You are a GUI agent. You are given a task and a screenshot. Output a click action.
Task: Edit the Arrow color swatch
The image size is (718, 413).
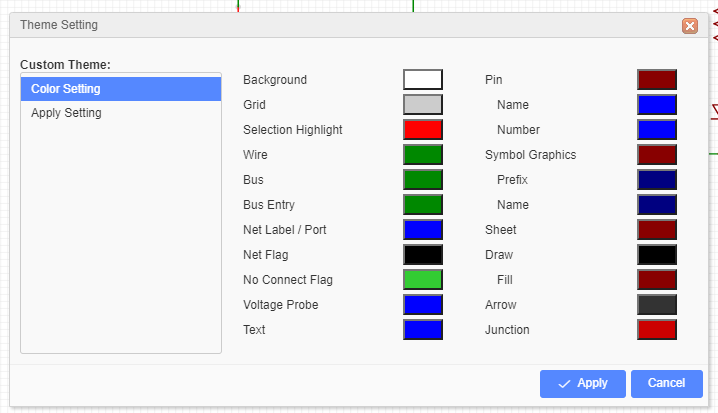[x=657, y=305]
